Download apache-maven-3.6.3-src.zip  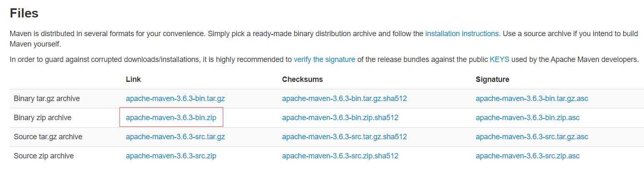click(171, 156)
